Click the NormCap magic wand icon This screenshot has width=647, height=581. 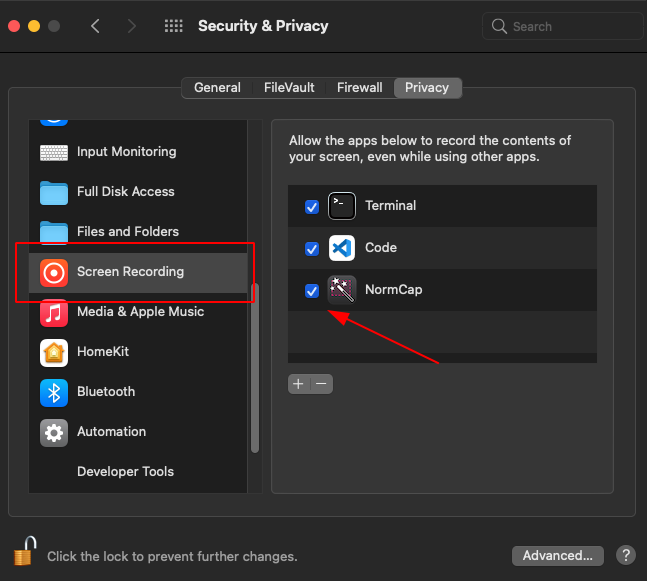pyautogui.click(x=342, y=290)
